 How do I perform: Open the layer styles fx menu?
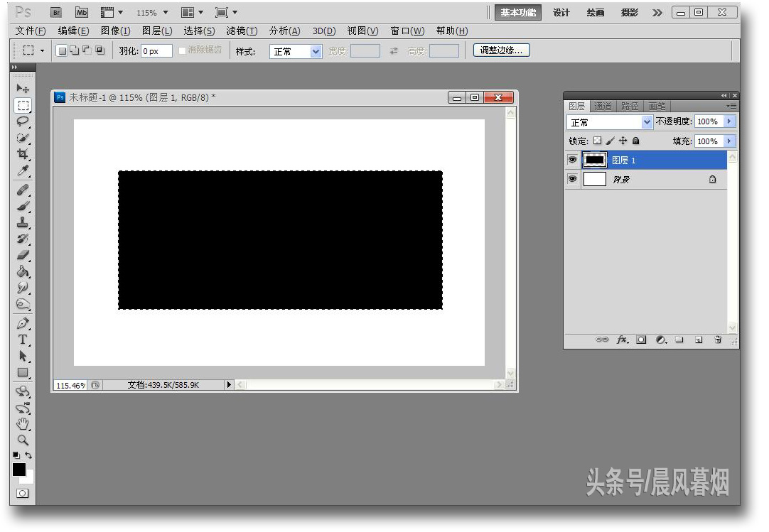pyautogui.click(x=622, y=340)
